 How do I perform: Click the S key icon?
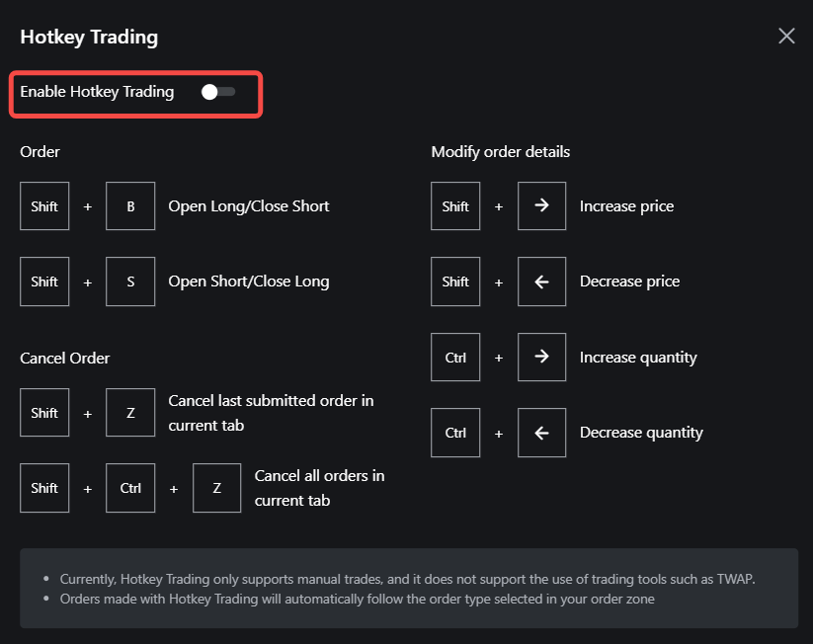point(130,282)
